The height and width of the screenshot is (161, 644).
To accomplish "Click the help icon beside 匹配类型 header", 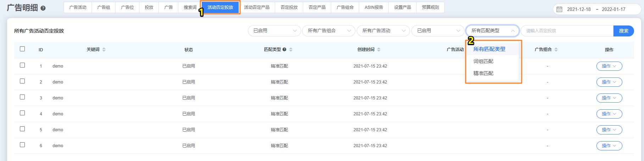I will 284,50.
